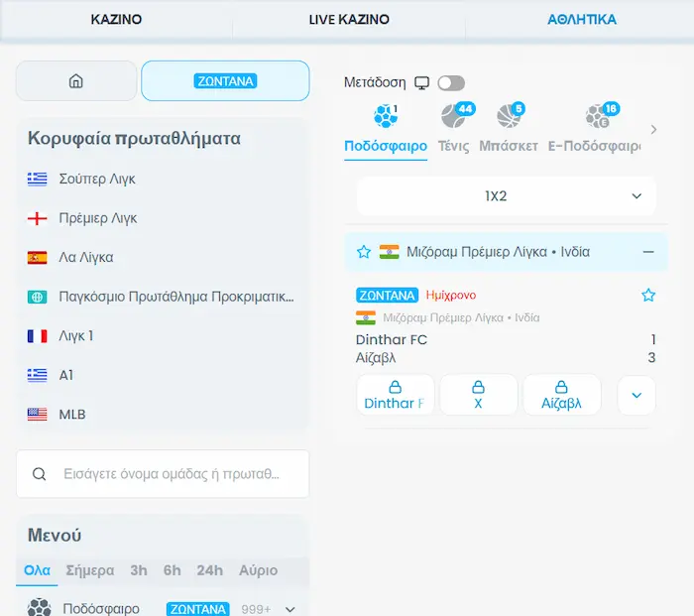This screenshot has height=616, width=694.
Task: Switch to the Σήμερα time filter tab
Action: click(x=90, y=570)
